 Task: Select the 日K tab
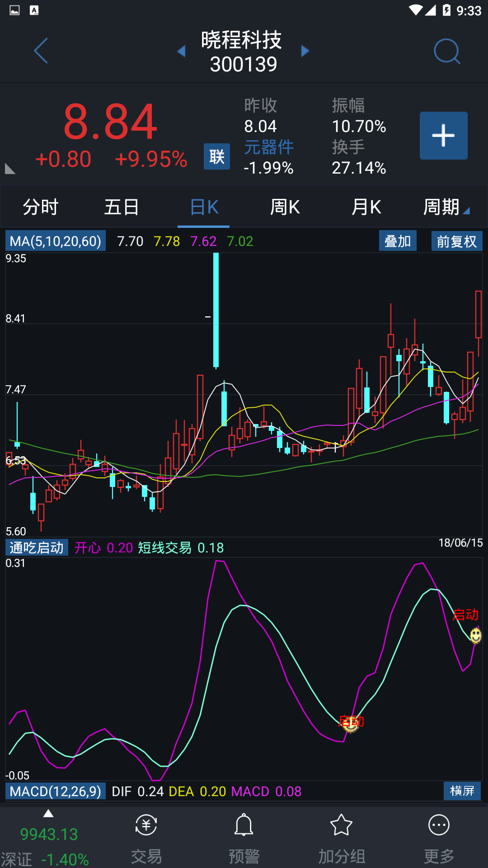204,207
